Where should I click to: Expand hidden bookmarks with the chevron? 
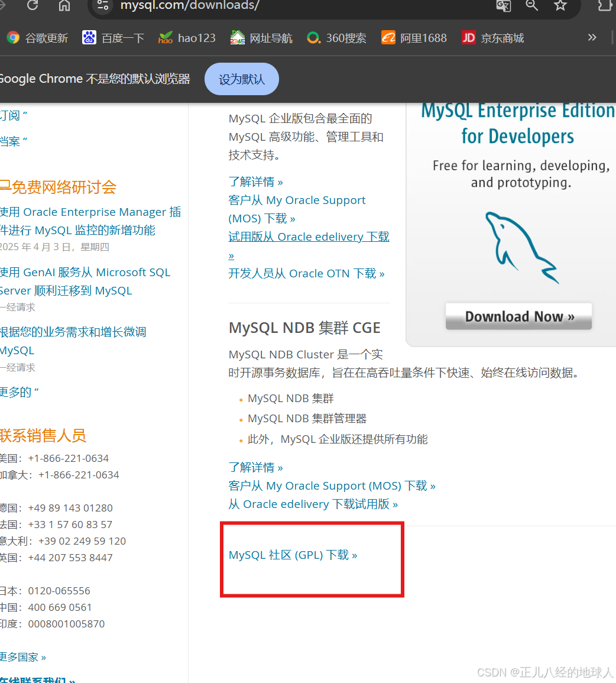[x=592, y=37]
